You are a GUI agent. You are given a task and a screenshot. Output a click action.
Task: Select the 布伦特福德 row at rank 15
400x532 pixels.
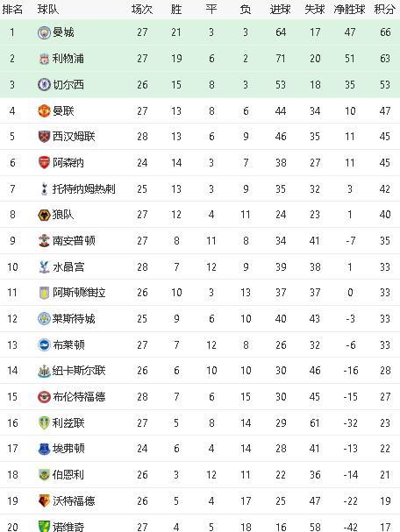[200, 397]
